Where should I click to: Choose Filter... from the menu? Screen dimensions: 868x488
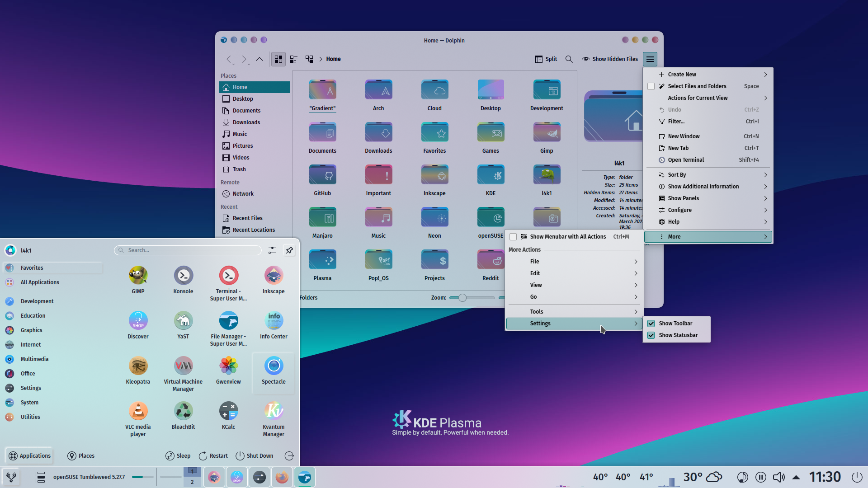click(x=708, y=122)
